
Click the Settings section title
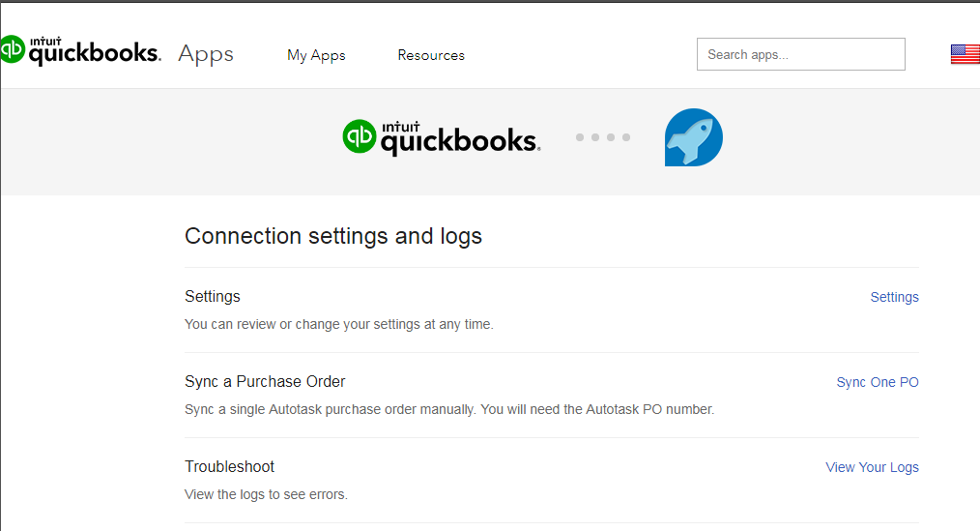[213, 297]
